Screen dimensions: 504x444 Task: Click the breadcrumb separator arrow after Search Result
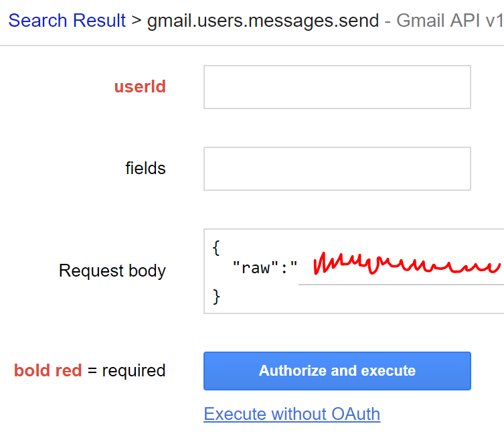click(137, 21)
